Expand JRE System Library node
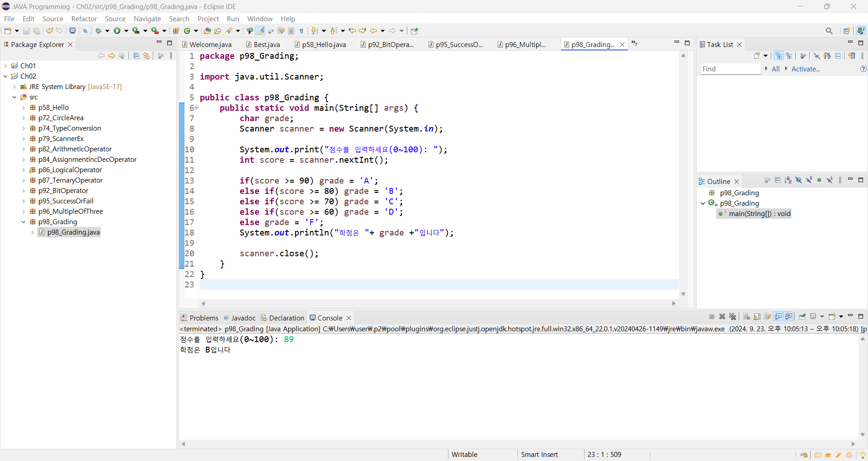868x461 pixels. 14,87
